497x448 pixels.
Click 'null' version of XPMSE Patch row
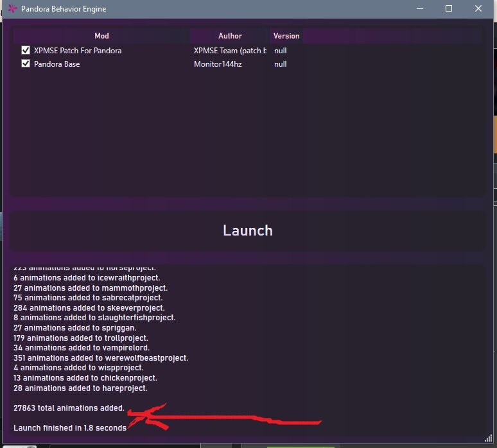[280, 51]
